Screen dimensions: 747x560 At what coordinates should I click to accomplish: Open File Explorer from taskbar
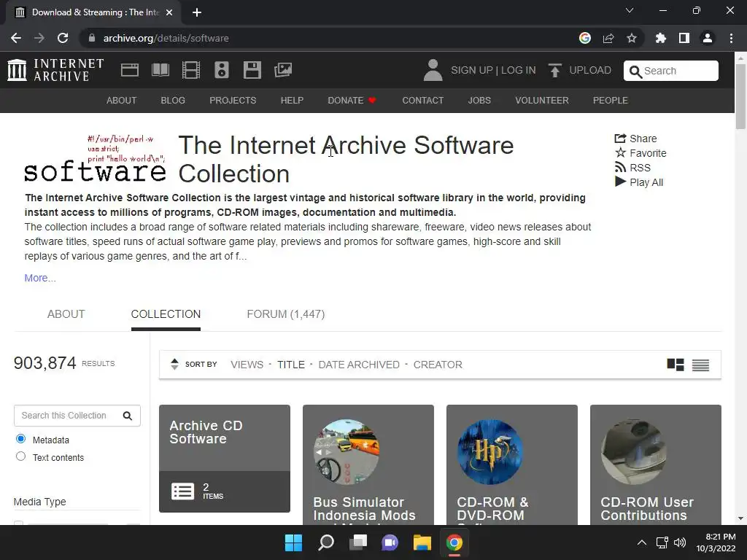(x=422, y=542)
